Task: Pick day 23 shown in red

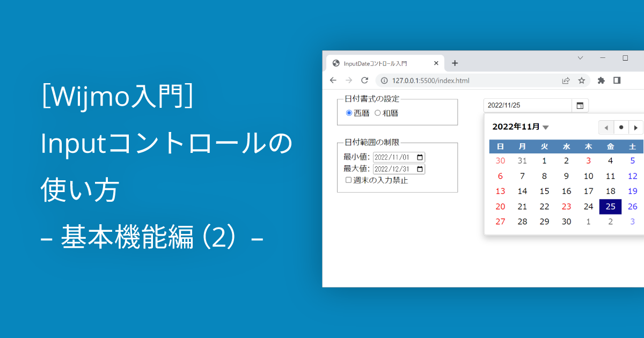Action: point(567,207)
